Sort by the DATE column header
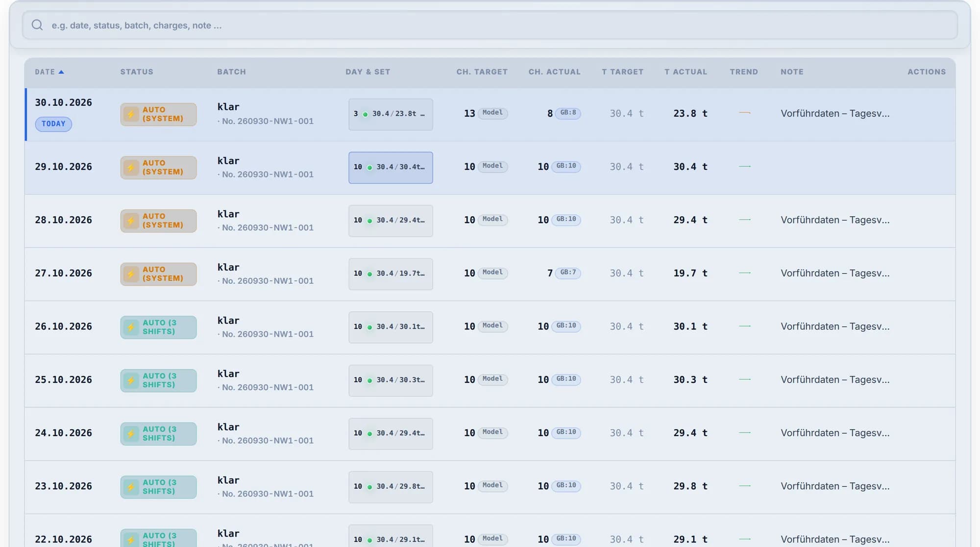 [x=49, y=72]
